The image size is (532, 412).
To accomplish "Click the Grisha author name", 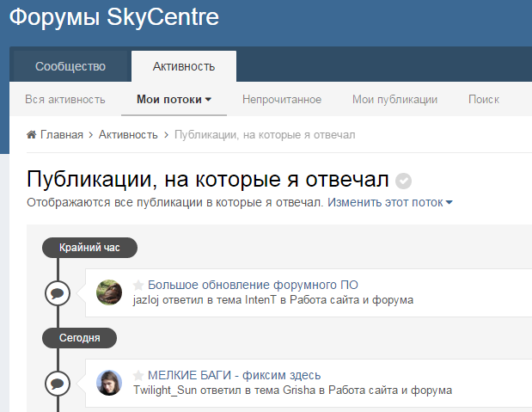I will [x=299, y=390].
